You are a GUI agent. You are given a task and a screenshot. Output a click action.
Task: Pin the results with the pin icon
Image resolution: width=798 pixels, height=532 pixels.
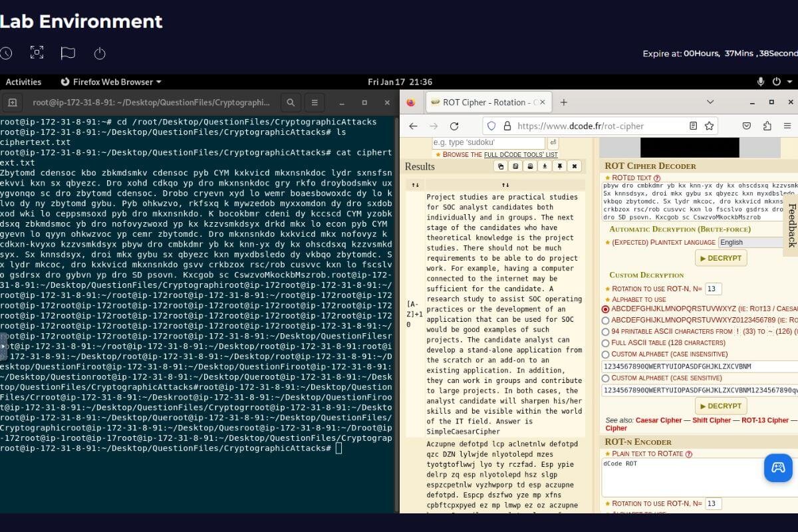pyautogui.click(x=560, y=166)
